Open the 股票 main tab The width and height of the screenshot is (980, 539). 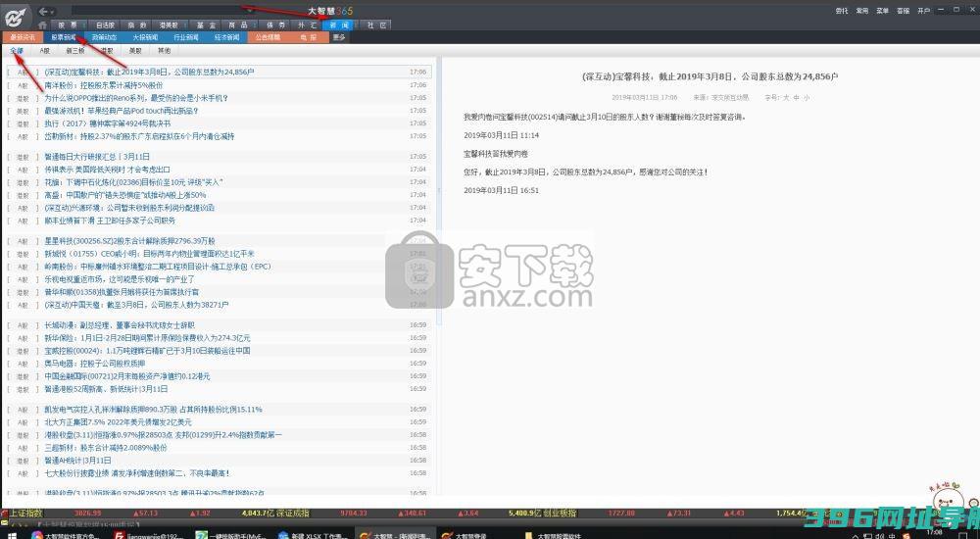click(x=69, y=25)
